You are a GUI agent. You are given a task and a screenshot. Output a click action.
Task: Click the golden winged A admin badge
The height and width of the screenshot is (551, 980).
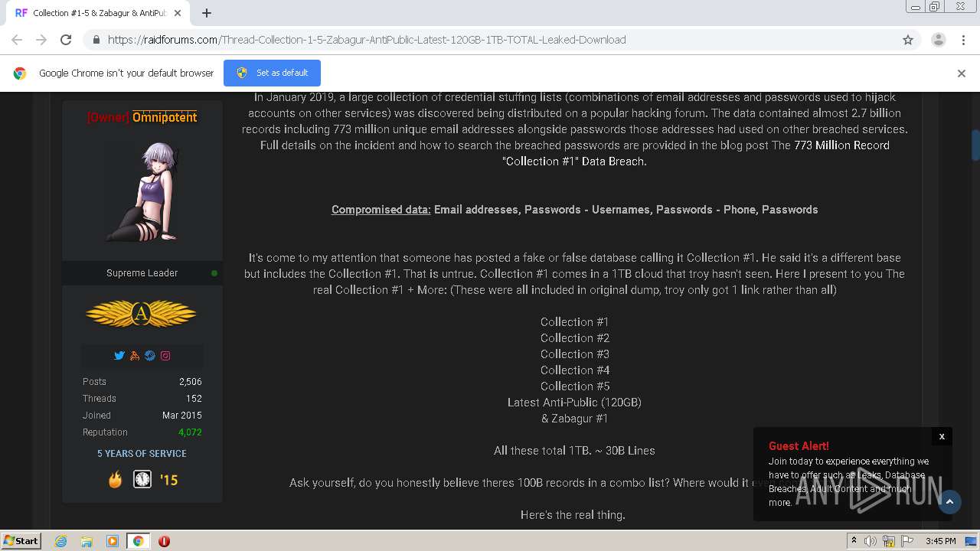pyautogui.click(x=141, y=314)
